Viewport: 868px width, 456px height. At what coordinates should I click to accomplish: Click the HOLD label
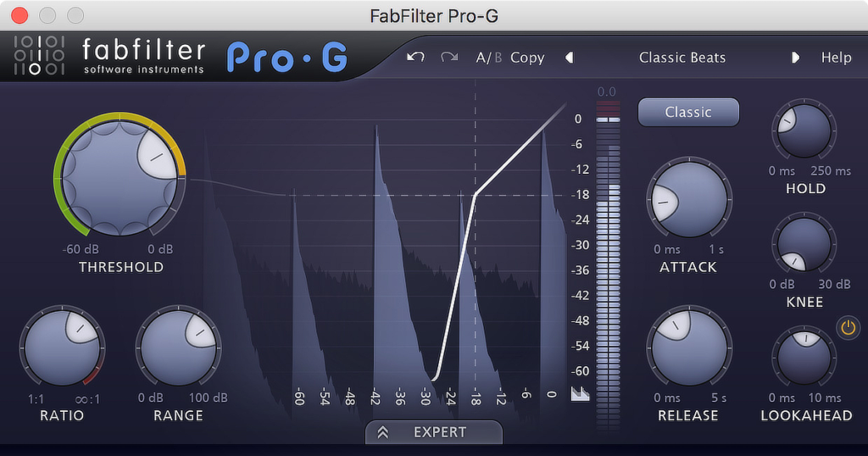(x=805, y=189)
